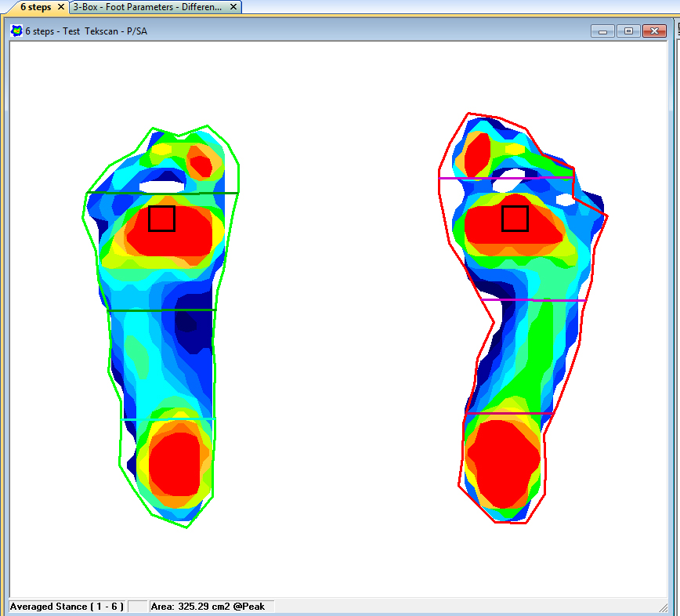The height and width of the screenshot is (616, 680).
Task: Click Averaged Stance (1 - 6) status text
Action: [67, 607]
